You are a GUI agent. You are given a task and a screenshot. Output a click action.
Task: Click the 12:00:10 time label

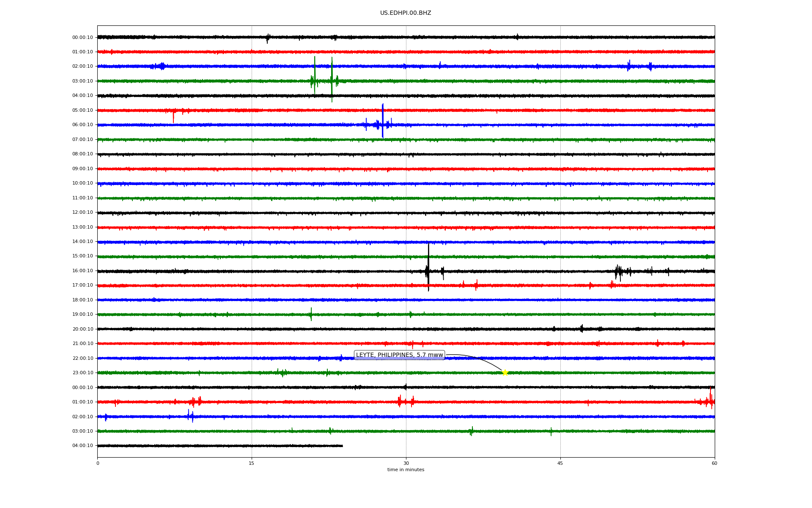pyautogui.click(x=82, y=213)
